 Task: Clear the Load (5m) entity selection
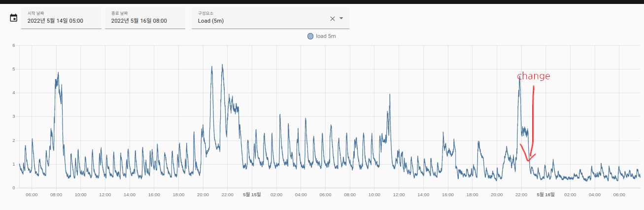pos(332,19)
